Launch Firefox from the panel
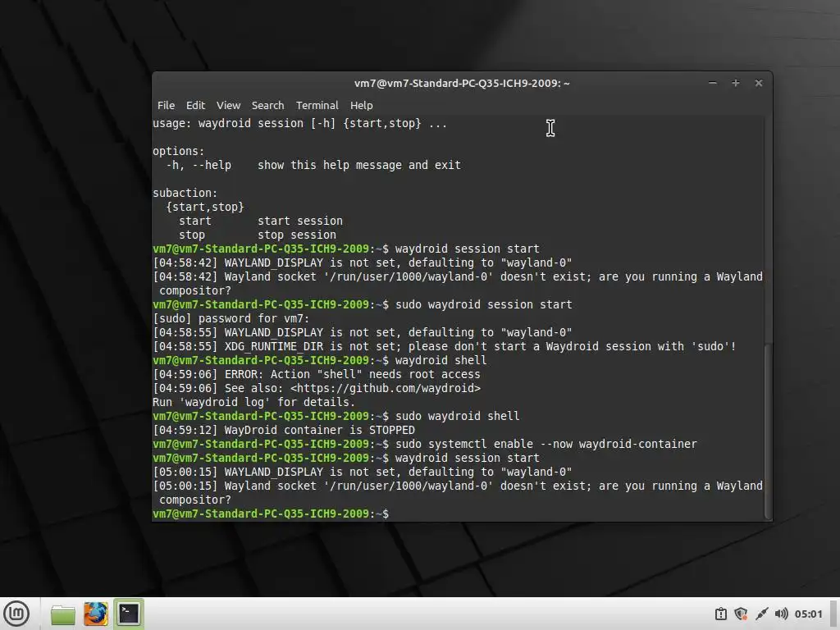The height and width of the screenshot is (630, 840). 96,614
